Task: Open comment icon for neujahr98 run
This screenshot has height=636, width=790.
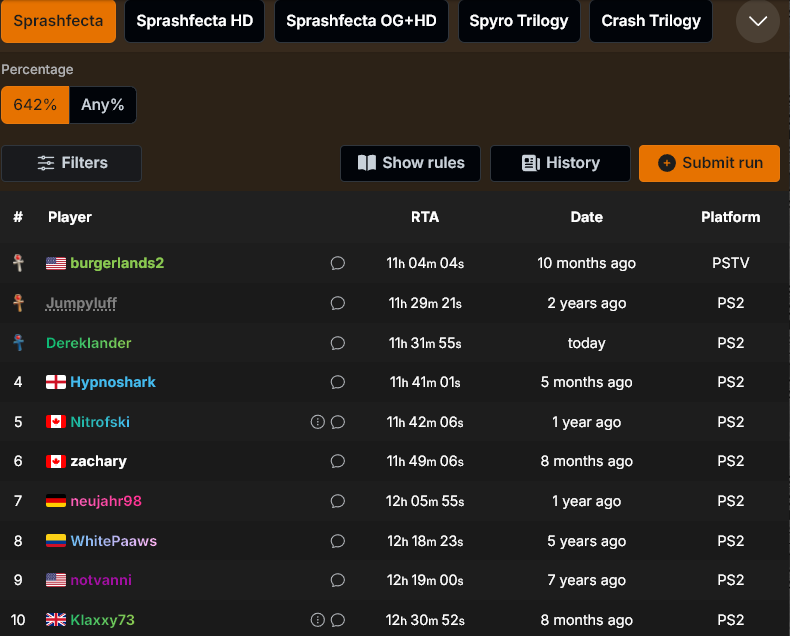Action: pos(338,501)
